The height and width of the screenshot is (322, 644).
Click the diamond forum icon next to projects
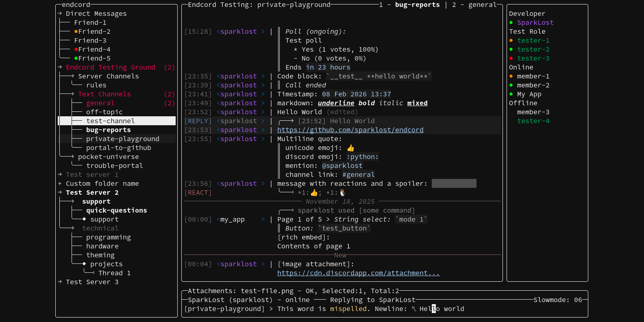click(x=84, y=264)
